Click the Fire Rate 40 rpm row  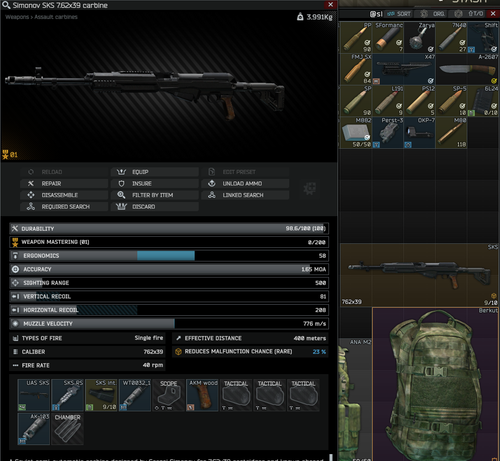click(x=87, y=365)
